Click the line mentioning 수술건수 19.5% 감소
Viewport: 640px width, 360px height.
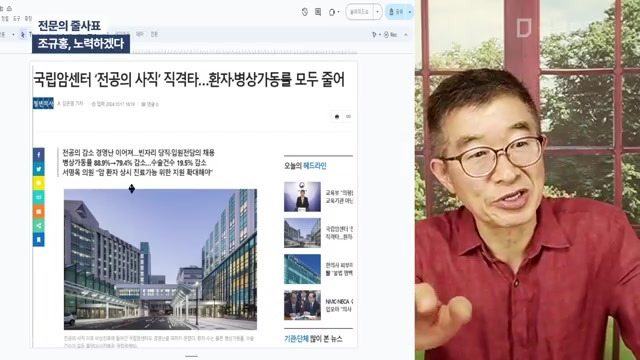point(134,163)
